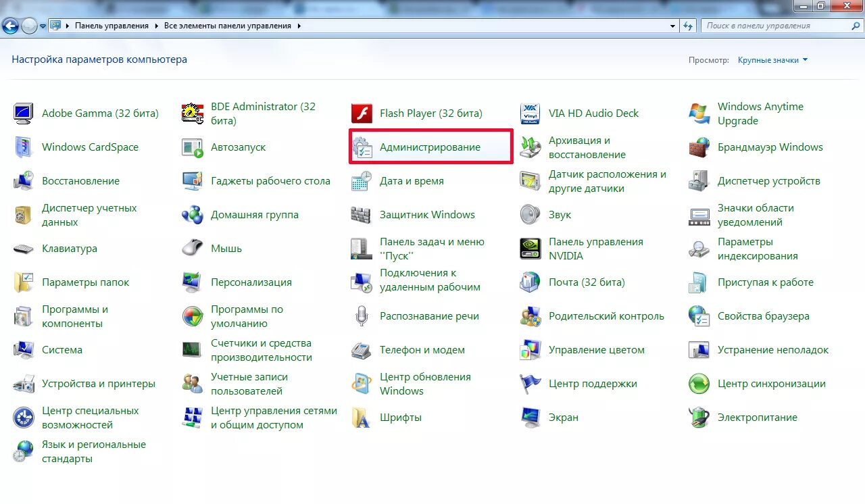Open the Родительский контроль icon
The height and width of the screenshot is (504, 865).
(x=530, y=316)
